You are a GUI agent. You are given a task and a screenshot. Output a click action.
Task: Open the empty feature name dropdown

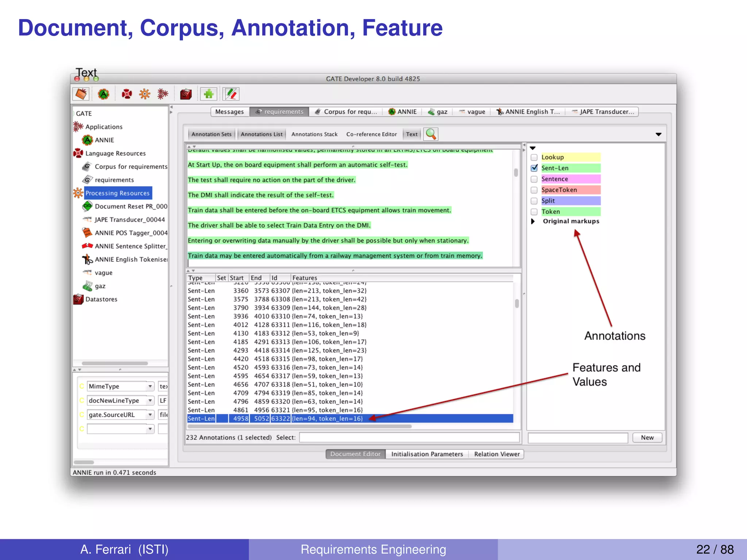click(150, 429)
